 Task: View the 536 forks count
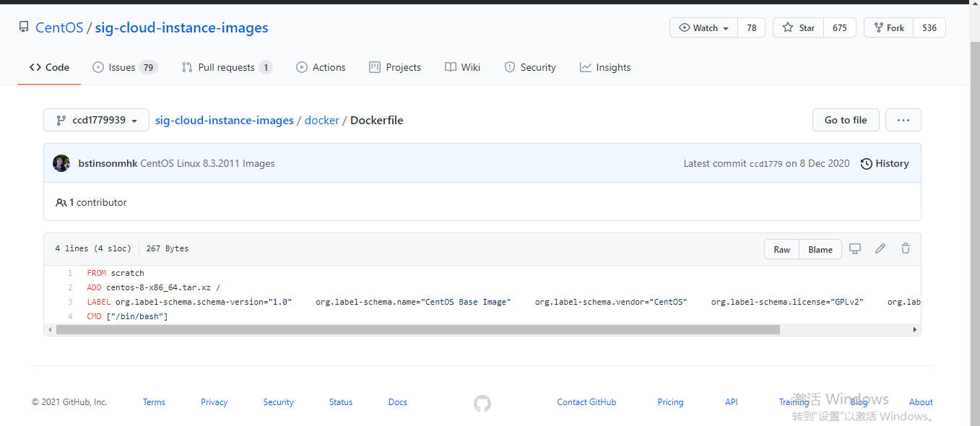(x=929, y=27)
